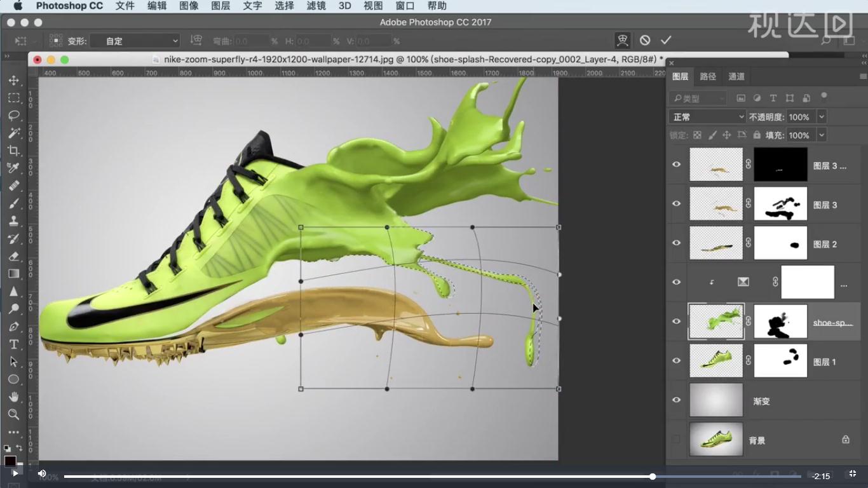Change the warp orientation icon
868x488 pixels.
[x=196, y=41]
